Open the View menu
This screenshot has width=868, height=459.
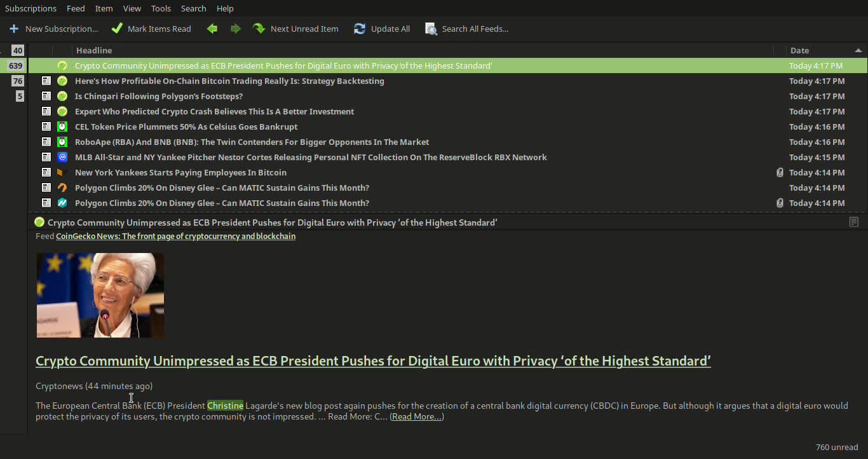[132, 8]
